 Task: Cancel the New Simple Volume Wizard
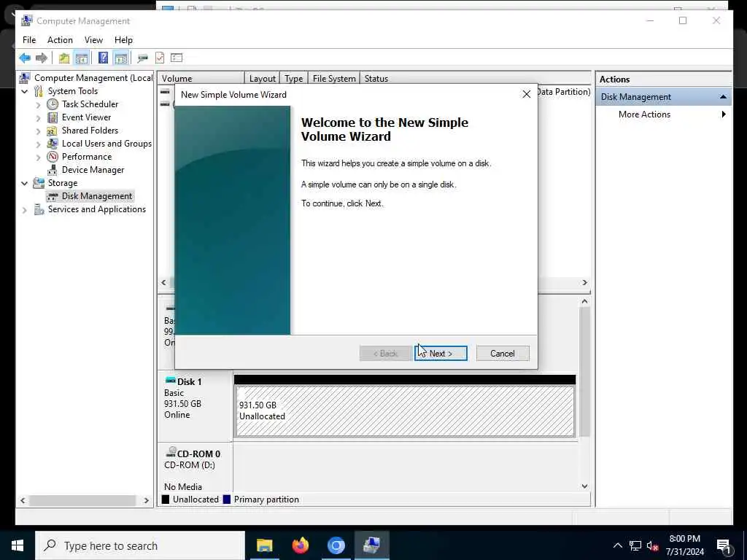coord(503,354)
